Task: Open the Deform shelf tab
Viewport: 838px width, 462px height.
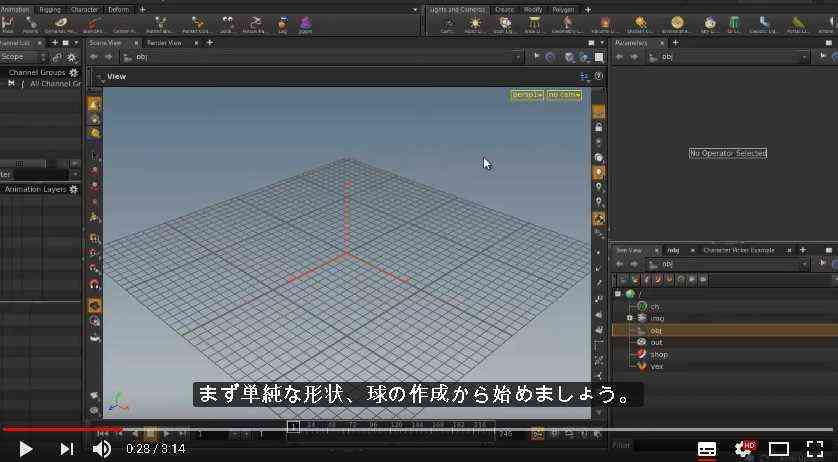Action: [x=119, y=10]
